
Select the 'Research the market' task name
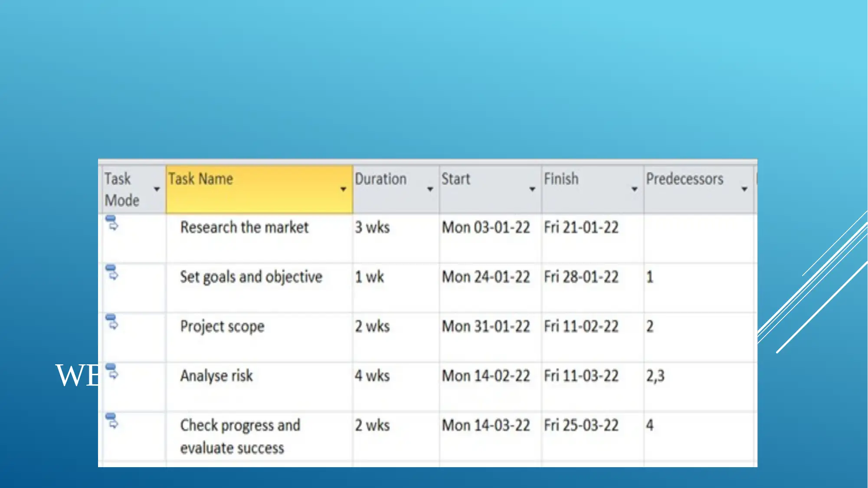tap(244, 227)
